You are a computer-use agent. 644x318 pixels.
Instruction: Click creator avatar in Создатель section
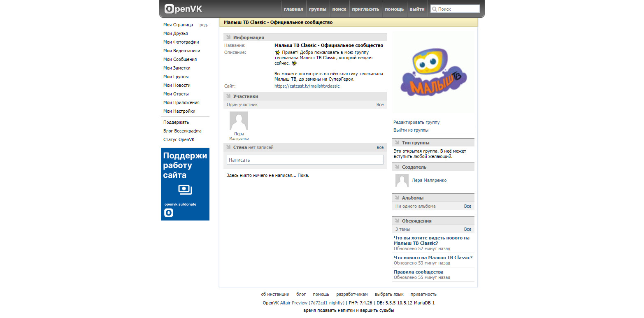(402, 180)
